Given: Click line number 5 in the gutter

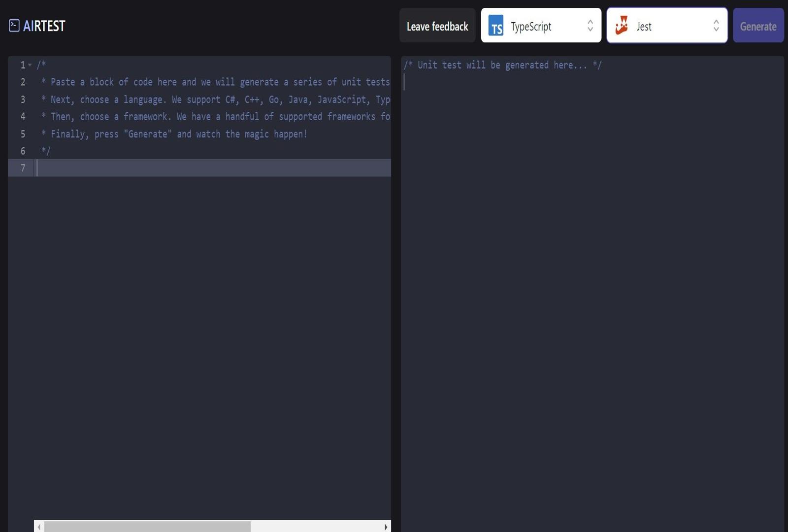Looking at the screenshot, I should point(23,134).
